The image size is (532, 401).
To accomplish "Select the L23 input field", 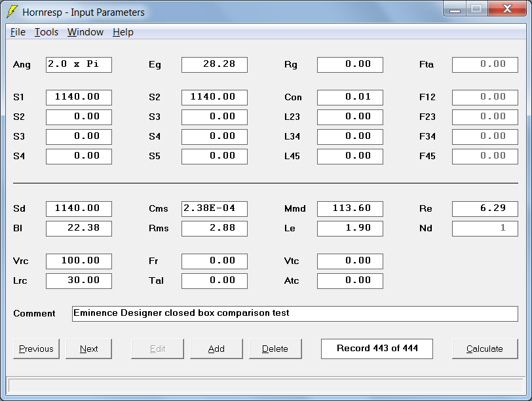I will [350, 117].
